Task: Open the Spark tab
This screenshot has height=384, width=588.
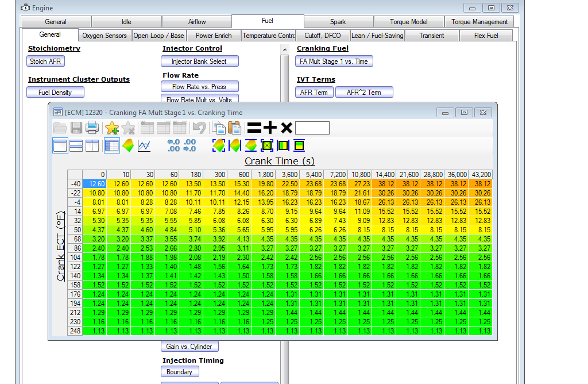Action: tap(338, 22)
